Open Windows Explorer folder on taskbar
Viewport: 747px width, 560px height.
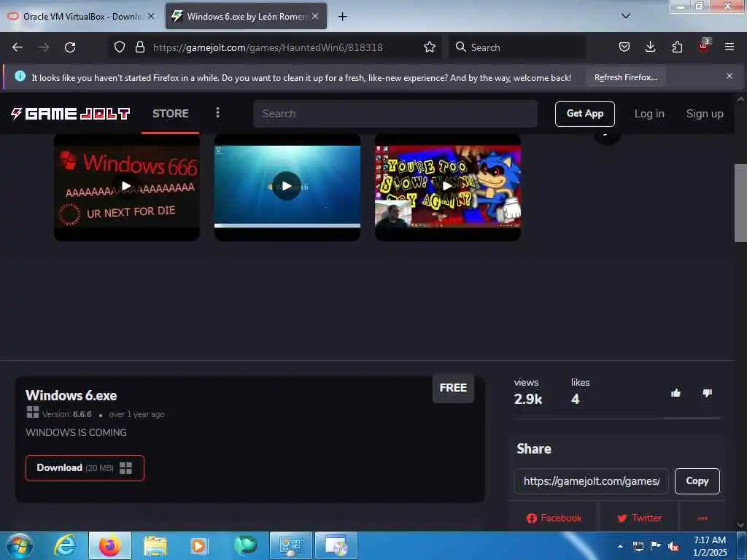click(x=155, y=545)
